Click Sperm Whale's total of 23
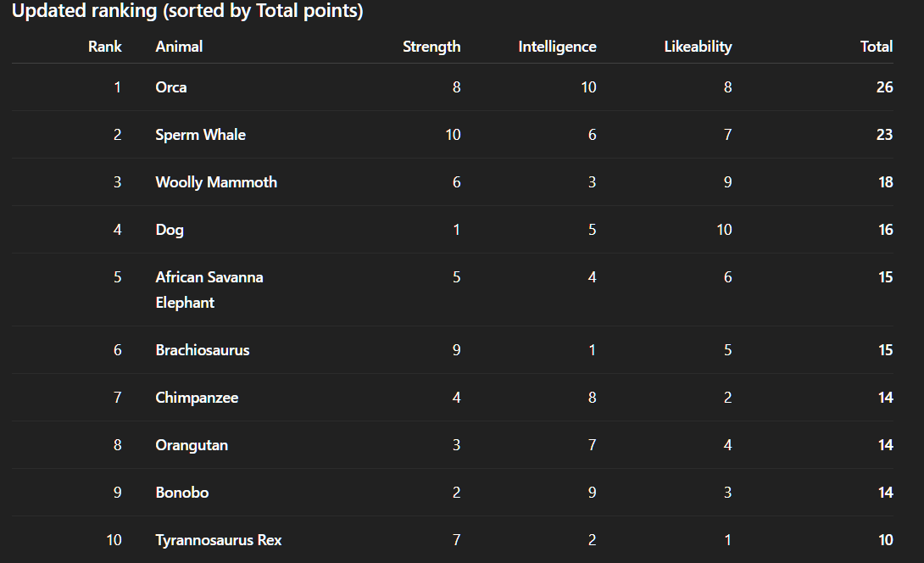Image resolution: width=924 pixels, height=563 pixels. (x=884, y=135)
